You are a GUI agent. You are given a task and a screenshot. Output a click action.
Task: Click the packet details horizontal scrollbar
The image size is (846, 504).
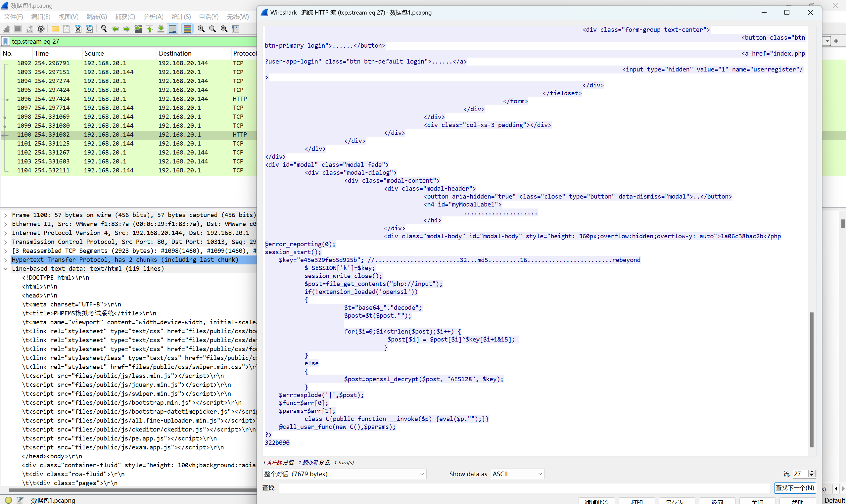click(132, 490)
